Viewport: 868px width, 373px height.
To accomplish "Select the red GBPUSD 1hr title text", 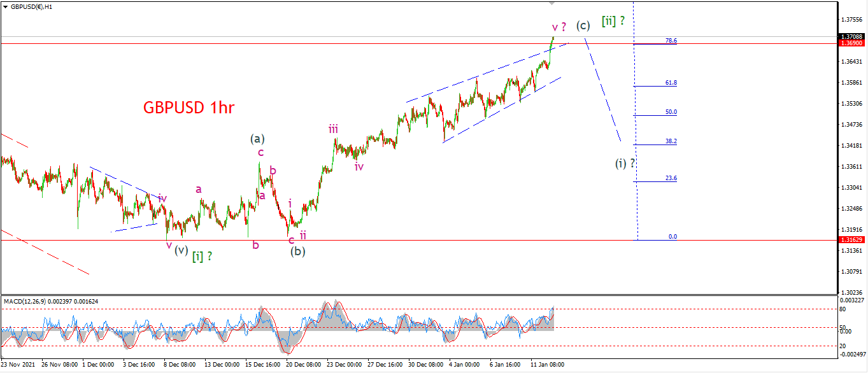I will tap(189, 108).
